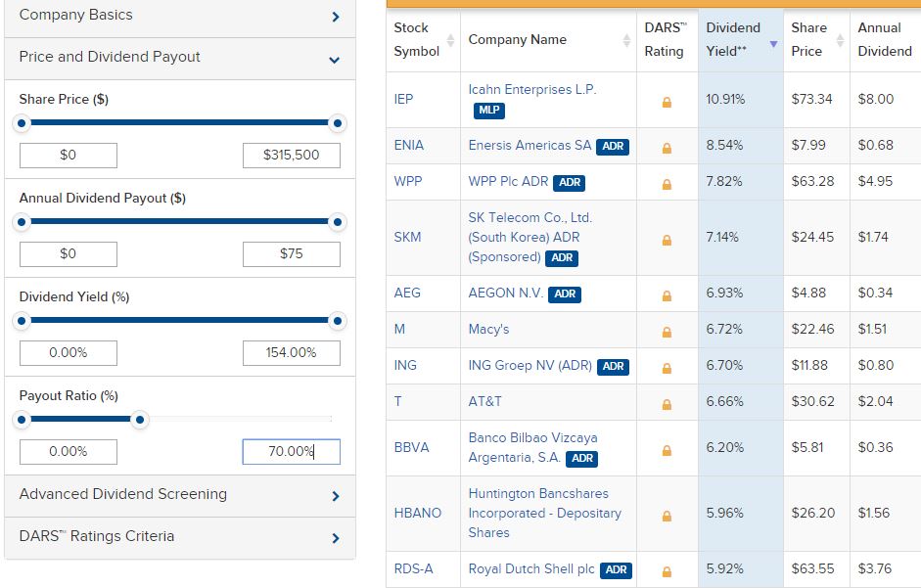This screenshot has width=921, height=588.
Task: Click the Share Price maximum slider handle
Action: (x=337, y=123)
